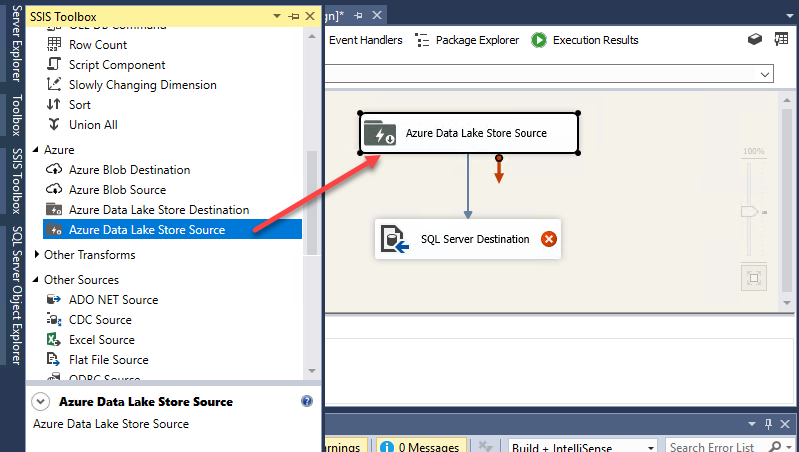Open the SQL Server Object Explorer side tab
The image size is (799, 452).
point(17,295)
